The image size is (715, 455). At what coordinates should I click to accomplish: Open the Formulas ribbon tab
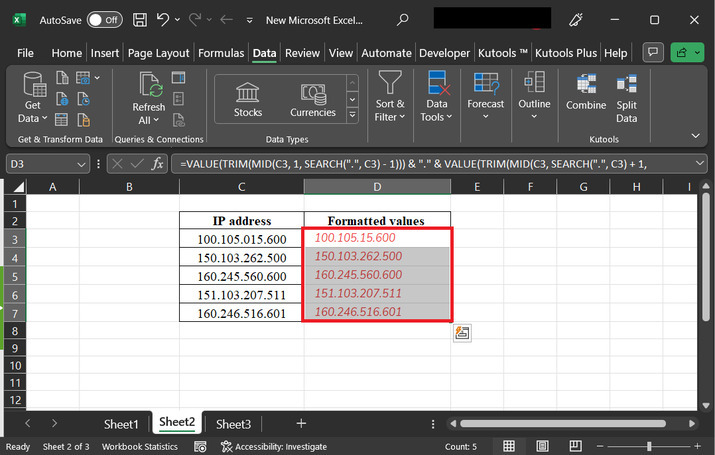click(x=221, y=53)
